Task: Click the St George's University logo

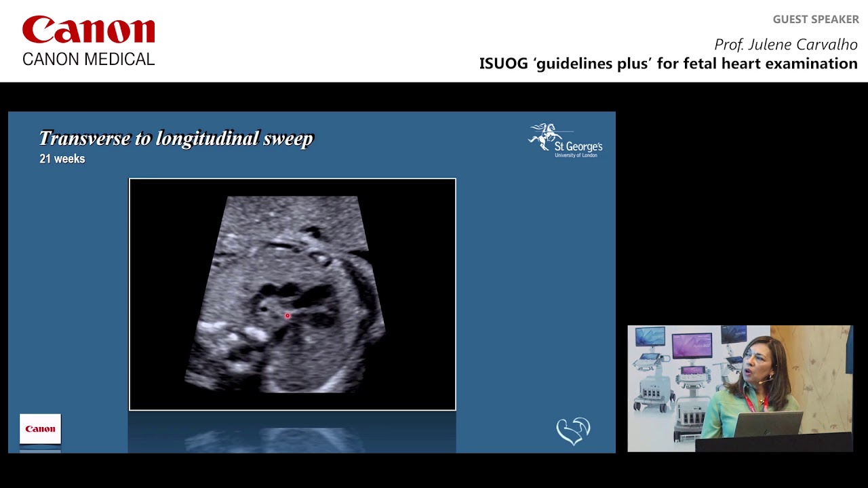Action: (565, 140)
